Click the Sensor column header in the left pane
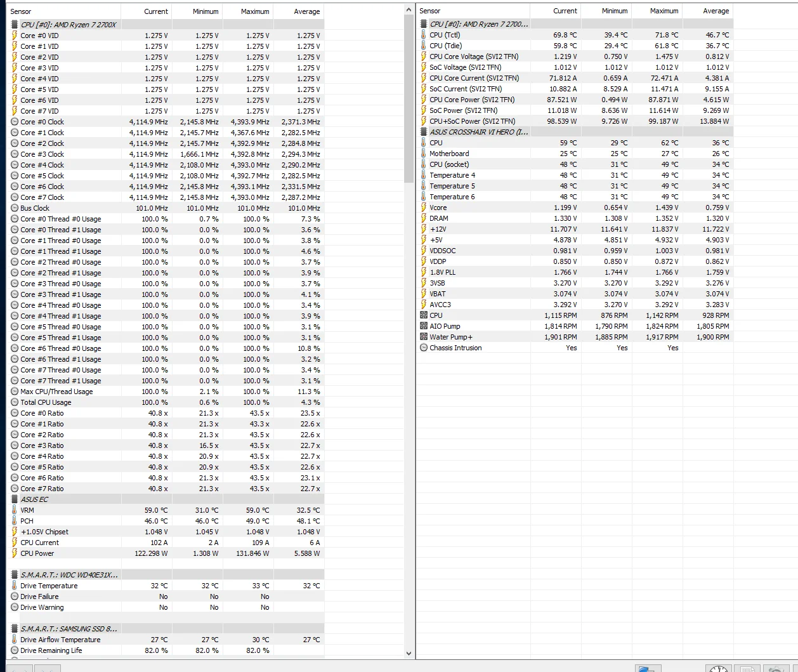 (x=63, y=11)
